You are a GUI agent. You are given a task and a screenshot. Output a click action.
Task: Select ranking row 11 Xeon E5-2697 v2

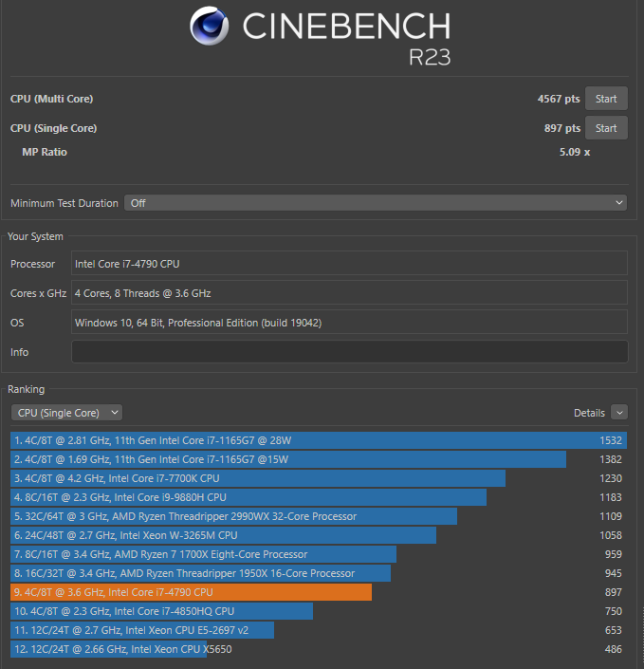tap(319, 630)
